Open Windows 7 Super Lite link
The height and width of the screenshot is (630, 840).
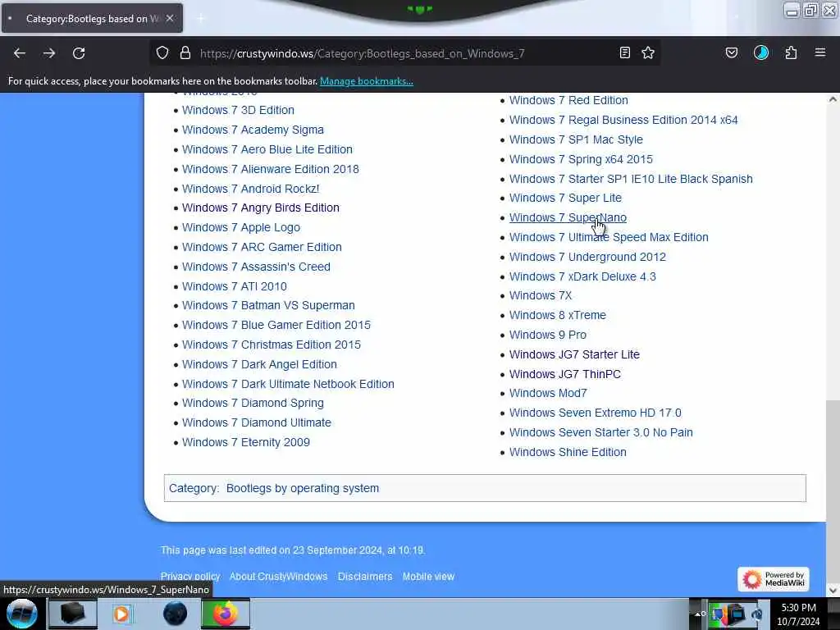tap(566, 199)
